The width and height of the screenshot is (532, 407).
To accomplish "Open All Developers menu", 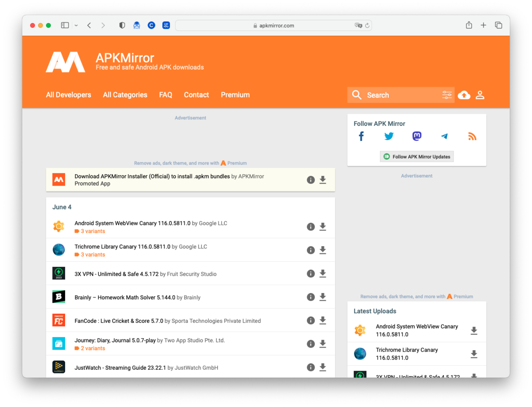I will (69, 95).
